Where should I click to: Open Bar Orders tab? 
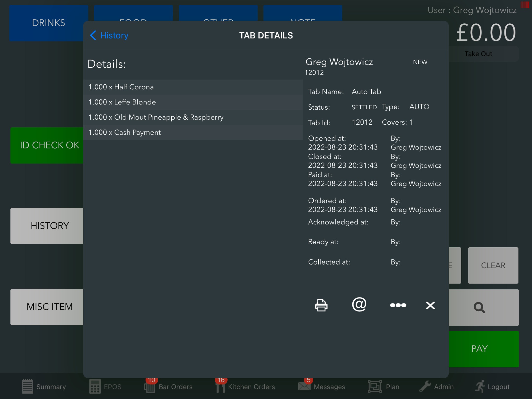coord(168,386)
